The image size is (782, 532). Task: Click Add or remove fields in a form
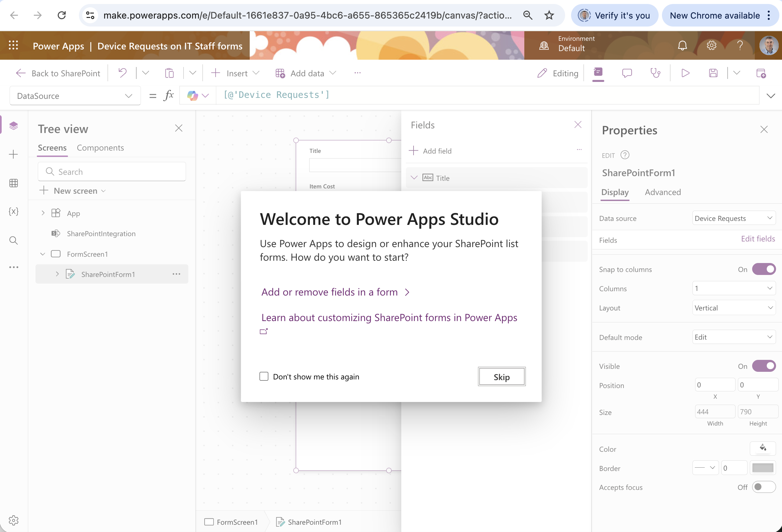pyautogui.click(x=336, y=292)
